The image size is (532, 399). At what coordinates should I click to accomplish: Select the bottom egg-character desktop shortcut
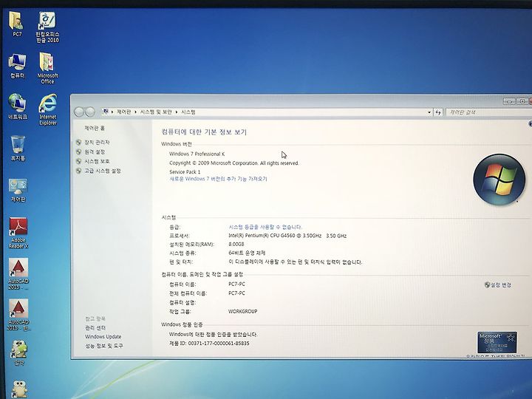tap(19, 389)
